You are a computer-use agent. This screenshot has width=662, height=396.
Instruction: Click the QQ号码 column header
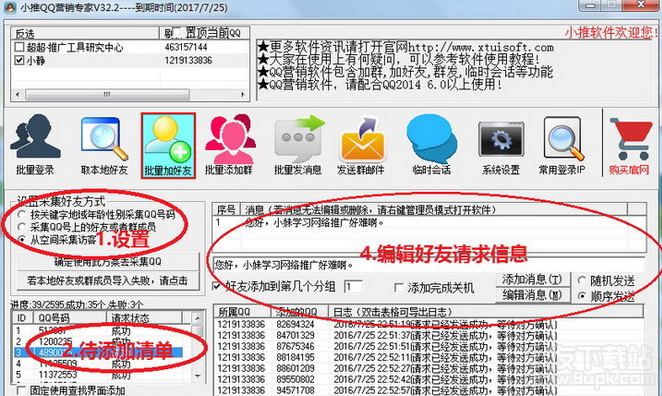(71, 318)
